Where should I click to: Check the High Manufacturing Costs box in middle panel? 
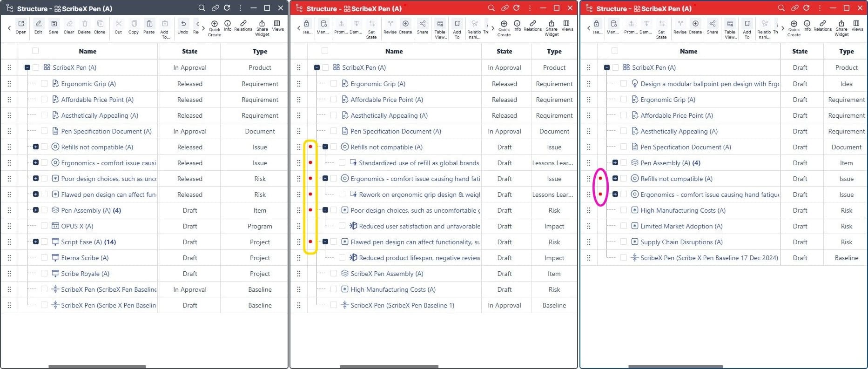pos(334,289)
